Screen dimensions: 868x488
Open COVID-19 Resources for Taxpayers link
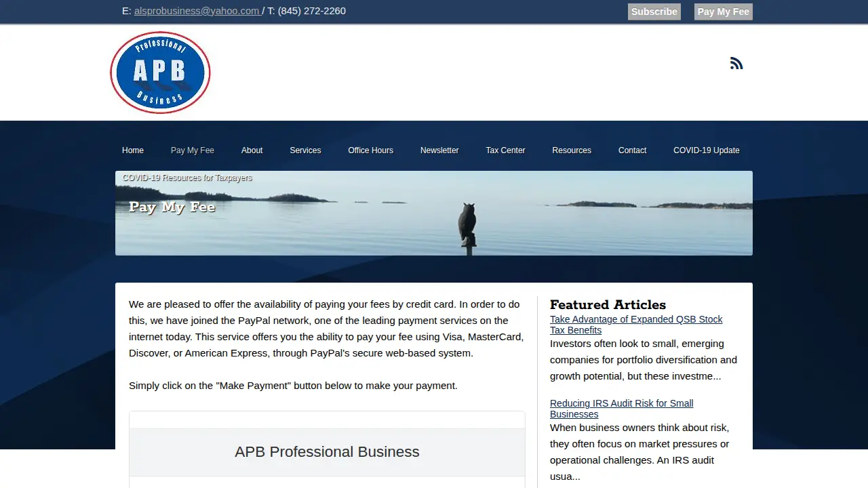point(187,178)
